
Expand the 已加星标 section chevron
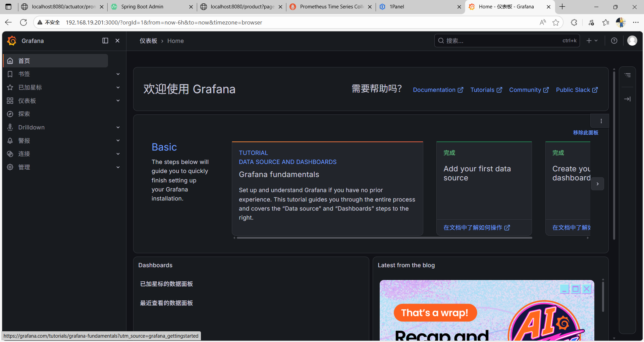click(x=118, y=88)
